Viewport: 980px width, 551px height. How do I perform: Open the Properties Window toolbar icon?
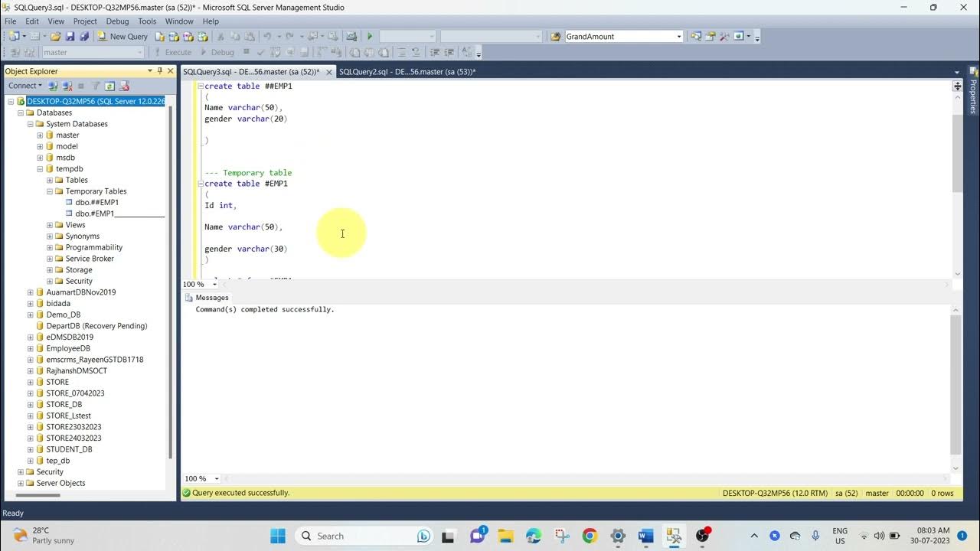710,36
